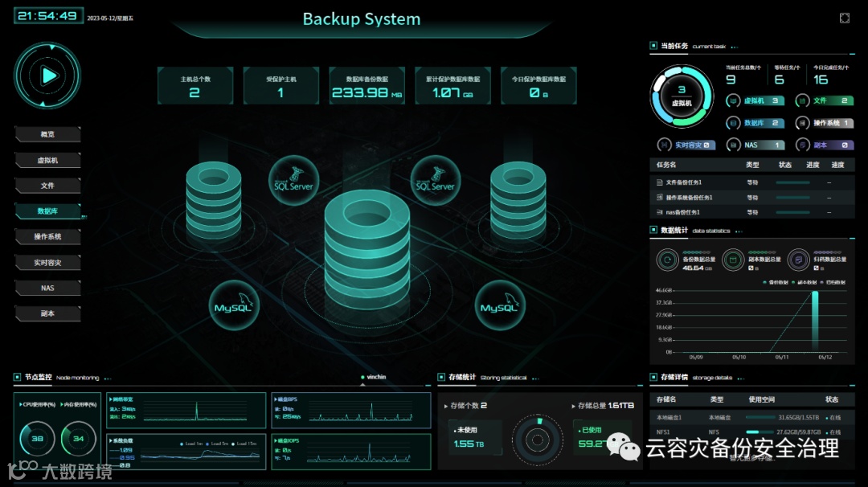The height and width of the screenshot is (487, 868).
Task: Click the right MySQL icon
Action: tap(500, 305)
